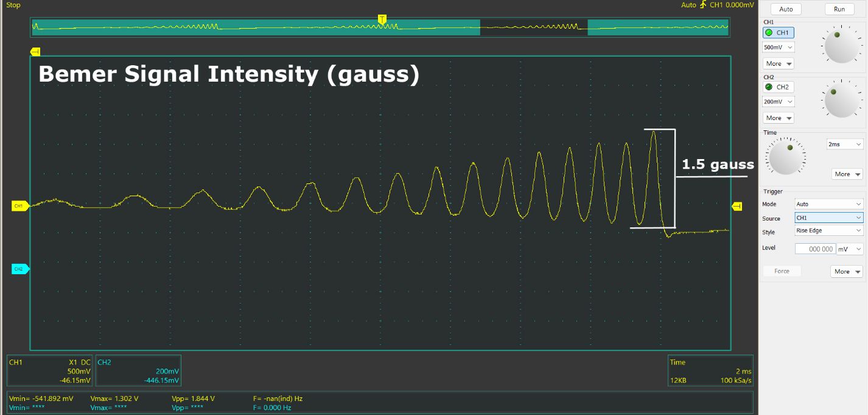Click the Vmin= -541.892 mV measurement
This screenshot has height=415, width=868.
point(41,399)
